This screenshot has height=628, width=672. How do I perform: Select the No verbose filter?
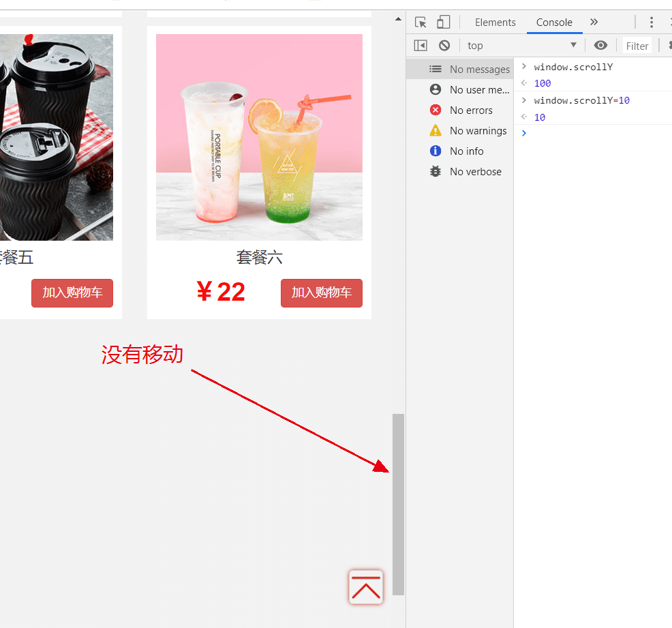[475, 172]
